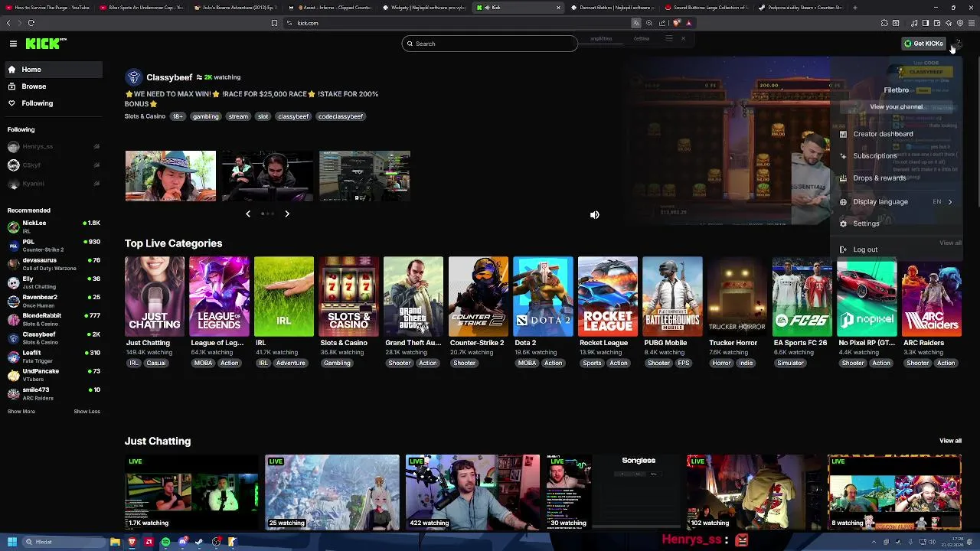Expand Display language submenu

click(x=896, y=202)
